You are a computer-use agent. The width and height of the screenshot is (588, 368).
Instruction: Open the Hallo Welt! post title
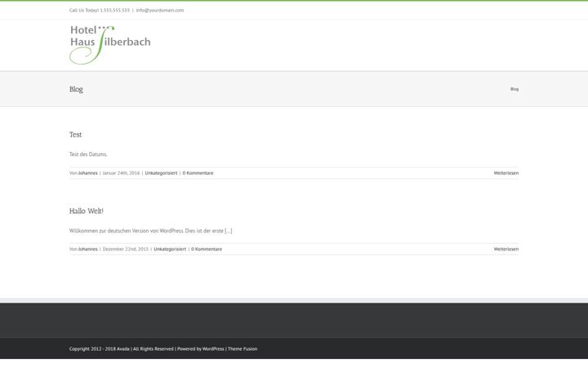click(x=87, y=211)
